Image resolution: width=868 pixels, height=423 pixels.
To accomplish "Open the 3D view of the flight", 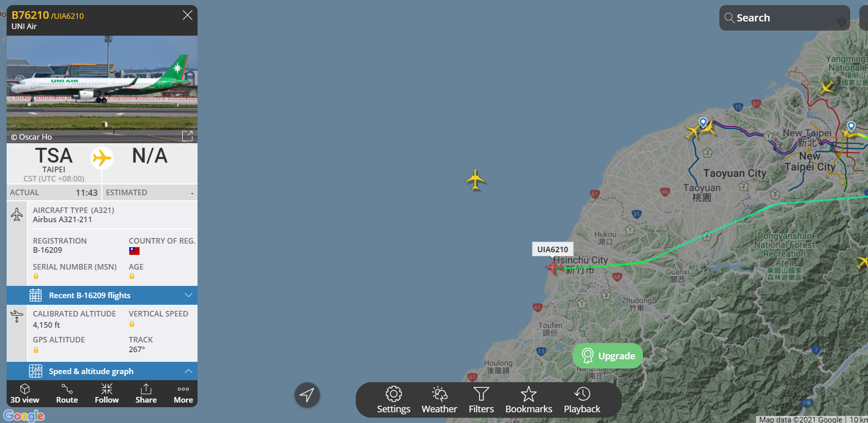I will pos(24,393).
